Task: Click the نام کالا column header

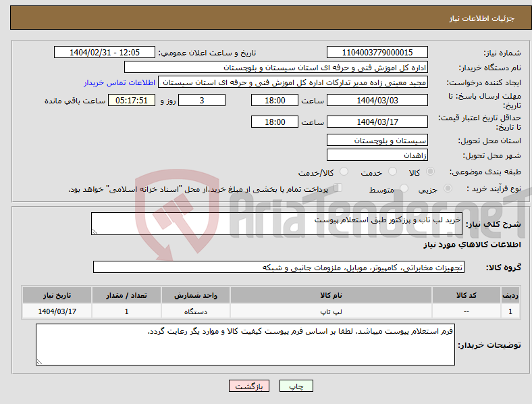Action: (x=331, y=295)
